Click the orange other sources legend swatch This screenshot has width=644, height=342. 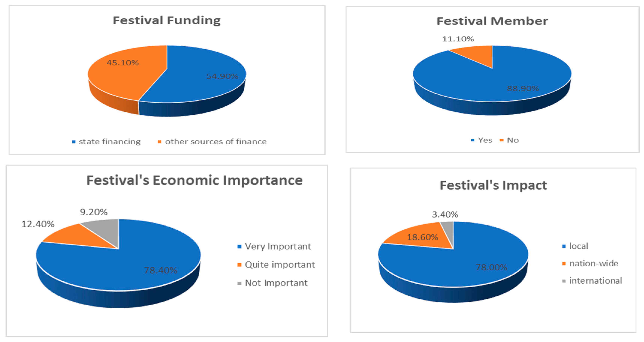point(159,142)
